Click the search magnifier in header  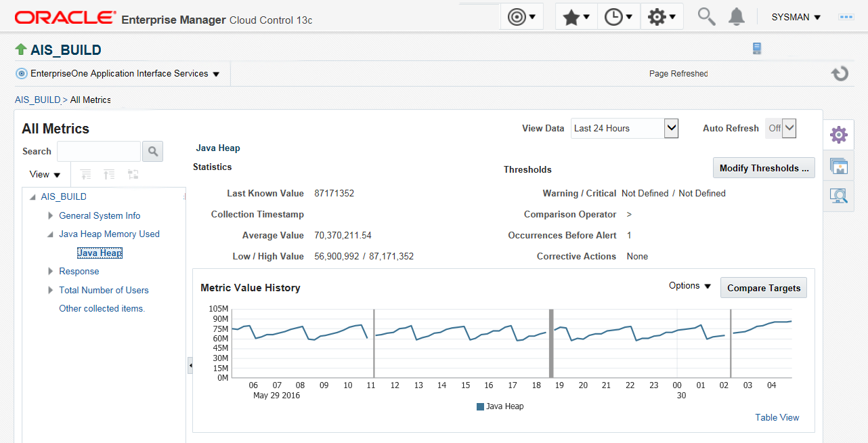tap(706, 17)
